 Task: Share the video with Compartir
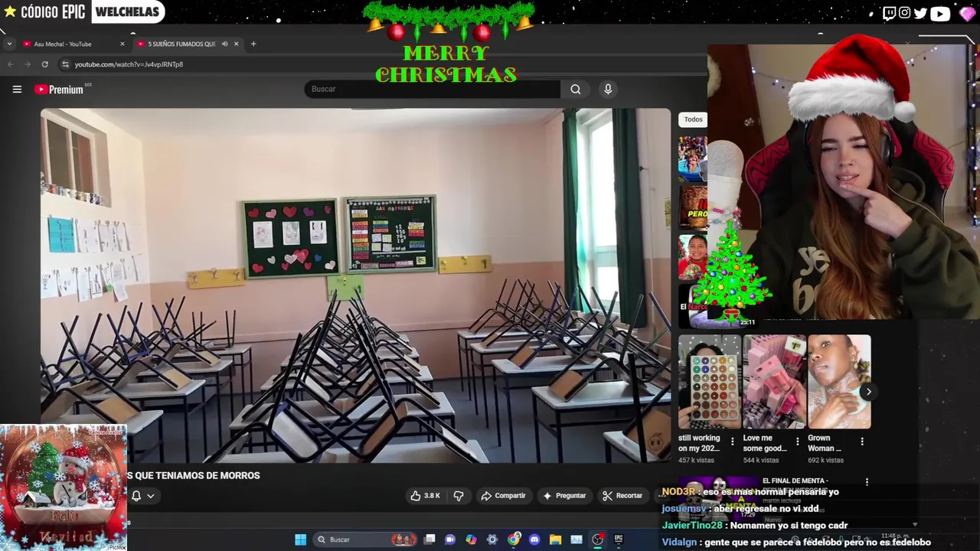[x=503, y=496]
